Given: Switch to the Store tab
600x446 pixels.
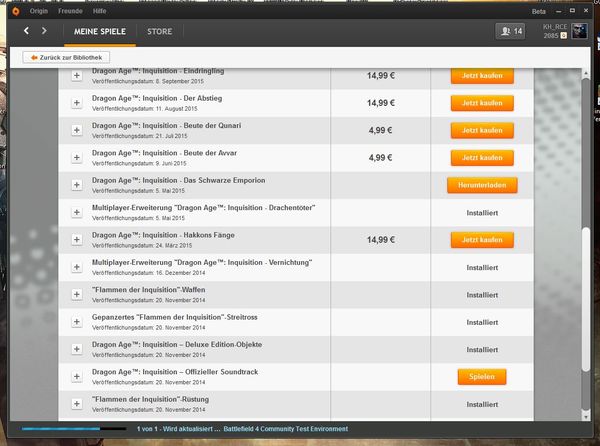Looking at the screenshot, I should [160, 32].
